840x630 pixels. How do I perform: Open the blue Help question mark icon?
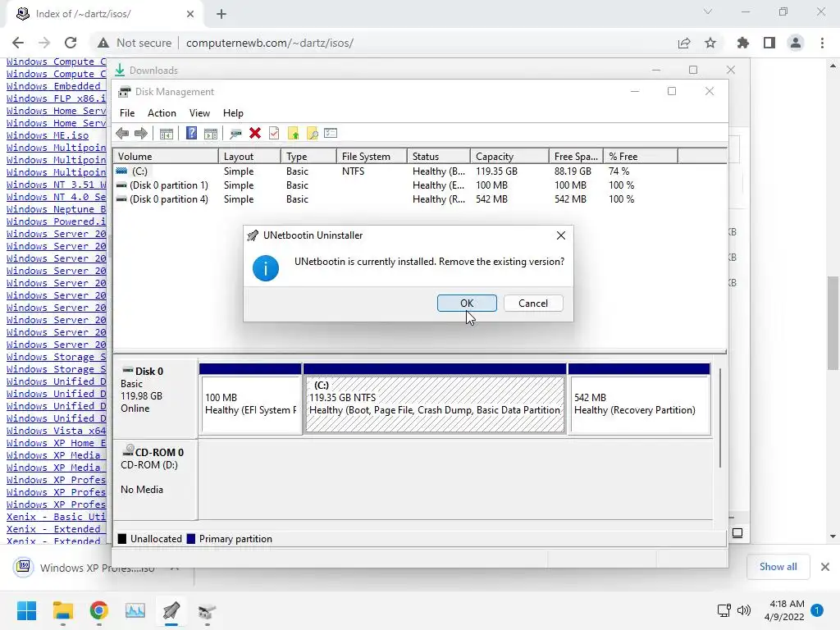pos(191,134)
